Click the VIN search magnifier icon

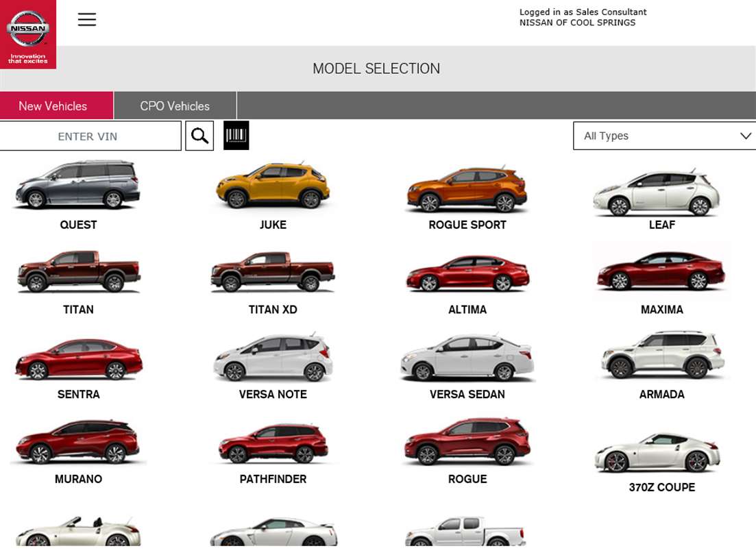pyautogui.click(x=199, y=136)
